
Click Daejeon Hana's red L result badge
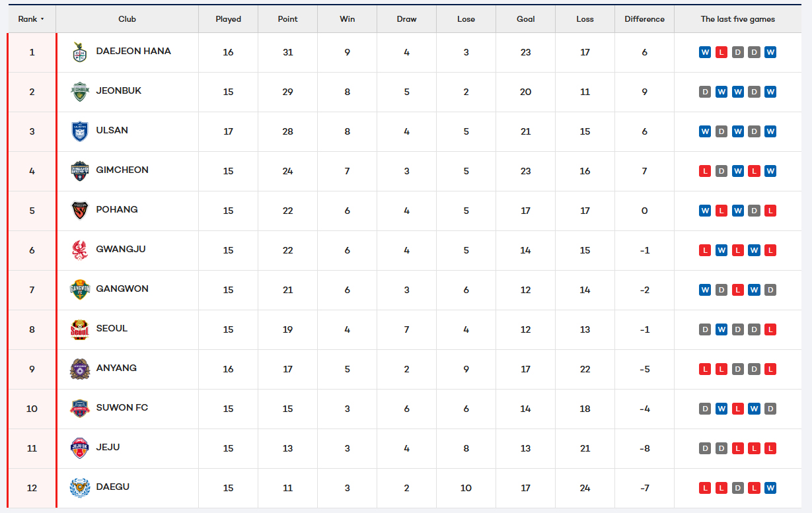(x=721, y=52)
